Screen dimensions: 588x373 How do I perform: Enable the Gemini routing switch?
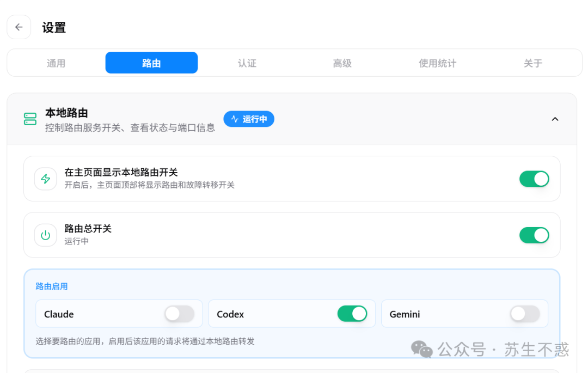pos(525,314)
